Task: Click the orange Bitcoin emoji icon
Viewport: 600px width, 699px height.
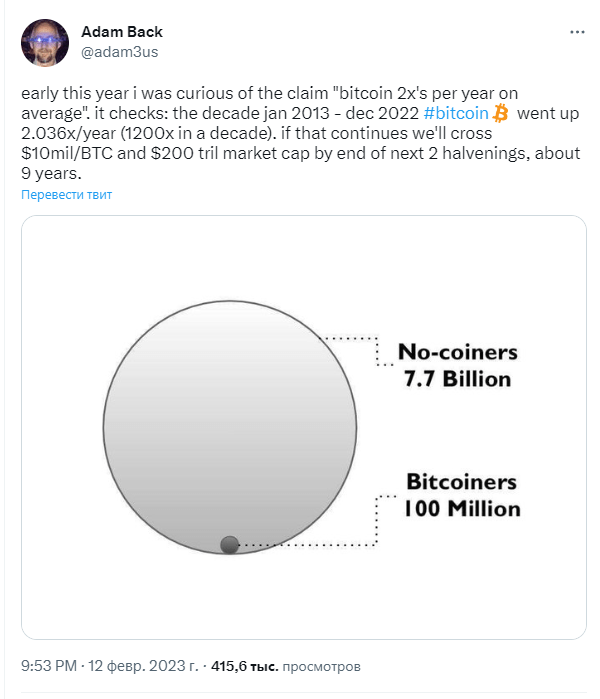Action: pos(501,113)
